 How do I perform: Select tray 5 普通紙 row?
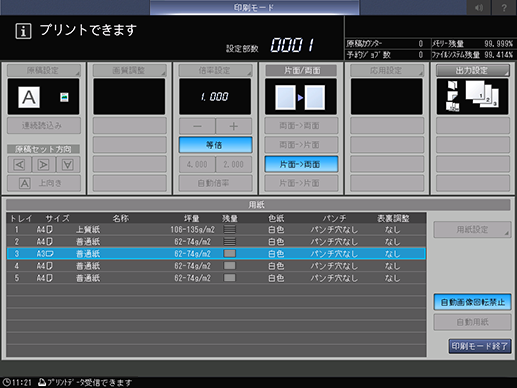pos(216,278)
